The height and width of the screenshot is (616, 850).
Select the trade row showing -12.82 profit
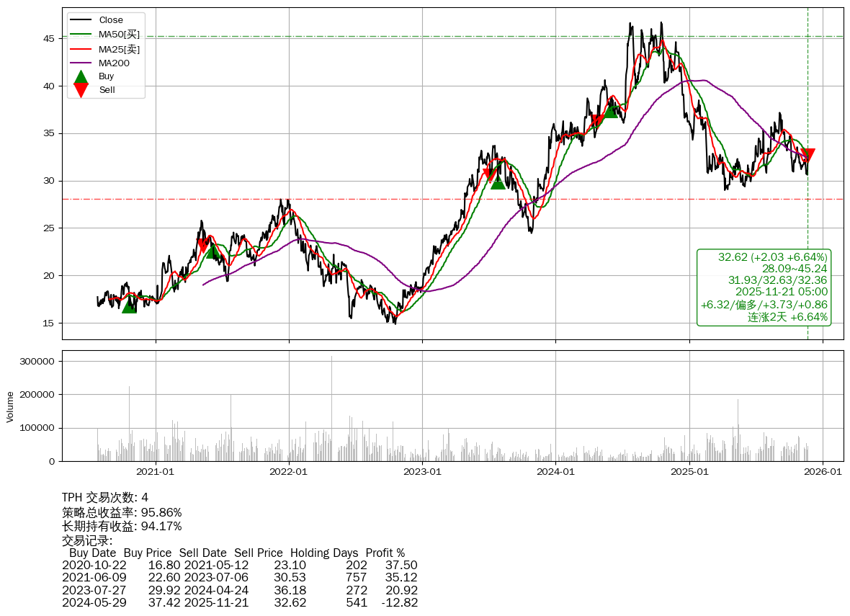coord(239,602)
